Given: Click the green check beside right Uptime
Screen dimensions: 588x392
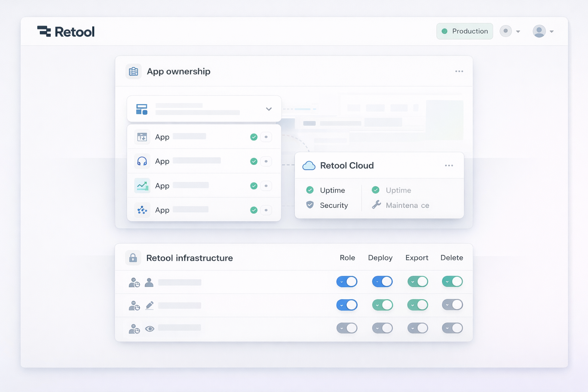Looking at the screenshot, I should coord(376,190).
